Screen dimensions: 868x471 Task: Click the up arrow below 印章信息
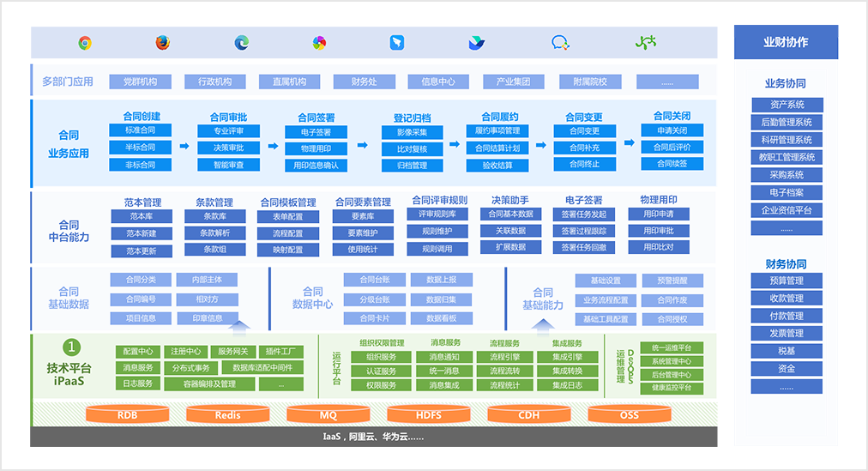pos(241,326)
